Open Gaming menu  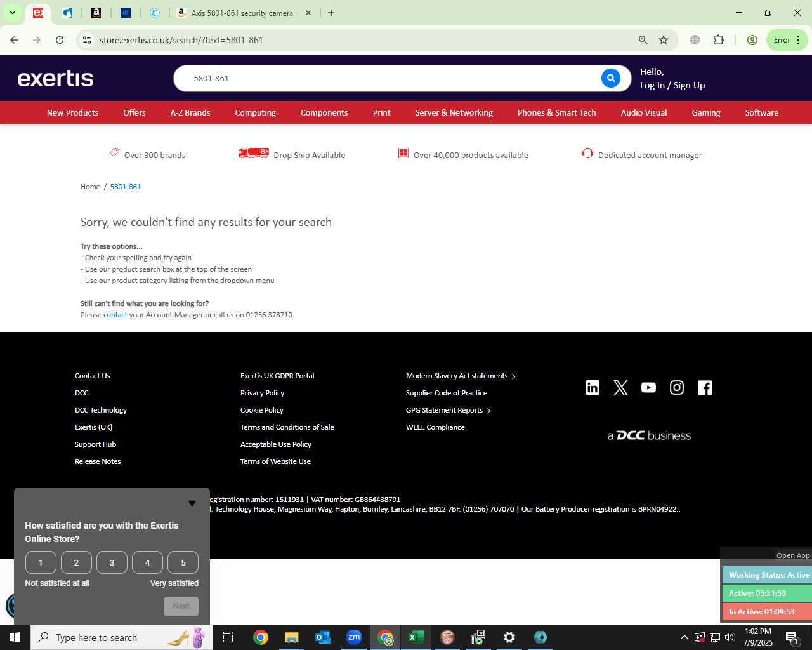pos(706,112)
